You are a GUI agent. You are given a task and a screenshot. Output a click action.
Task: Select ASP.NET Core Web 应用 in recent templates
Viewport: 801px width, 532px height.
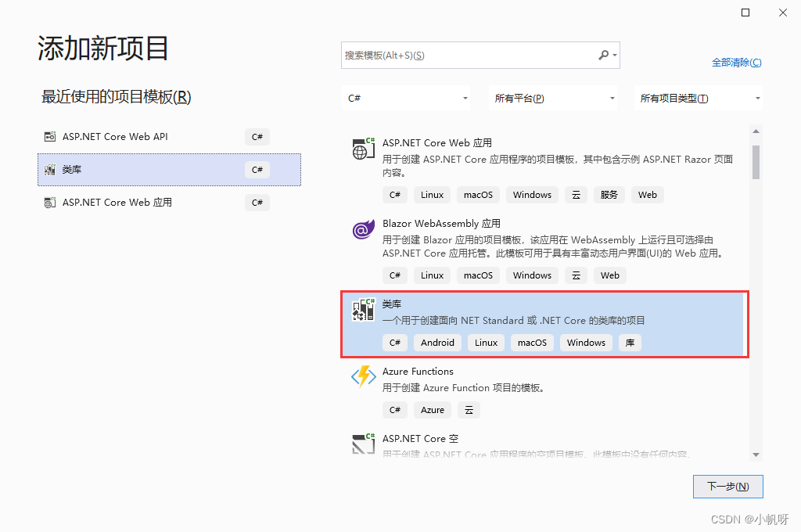click(169, 203)
